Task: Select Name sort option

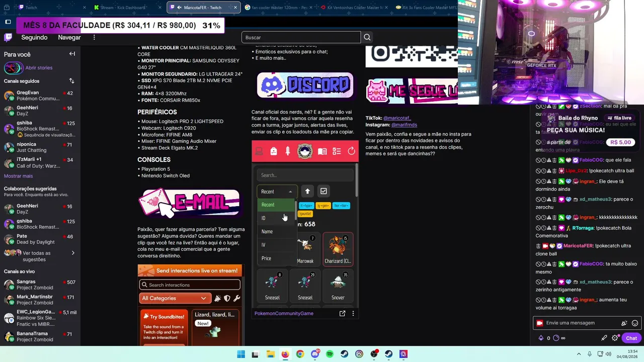Action: click(x=276, y=232)
